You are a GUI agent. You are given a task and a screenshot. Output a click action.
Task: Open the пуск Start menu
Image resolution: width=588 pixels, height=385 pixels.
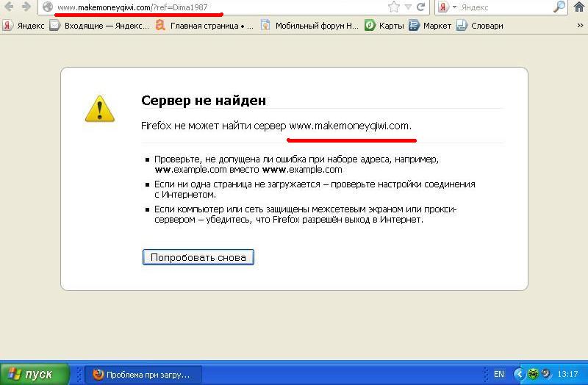pos(31,374)
